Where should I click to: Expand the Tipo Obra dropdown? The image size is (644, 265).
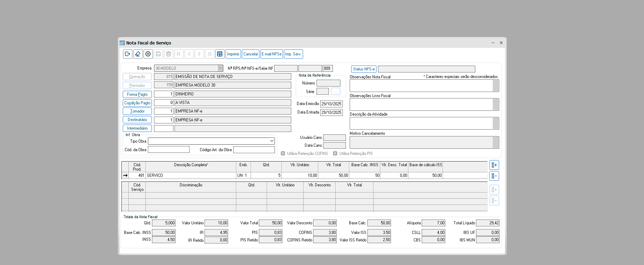(x=272, y=141)
